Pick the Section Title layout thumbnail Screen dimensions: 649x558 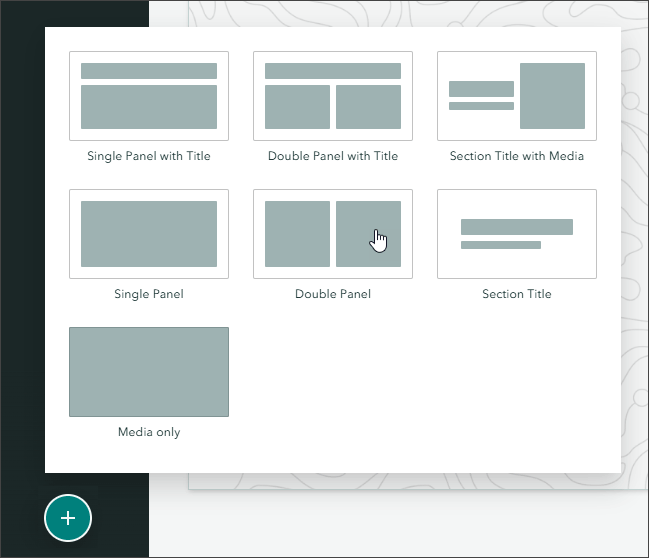(517, 234)
